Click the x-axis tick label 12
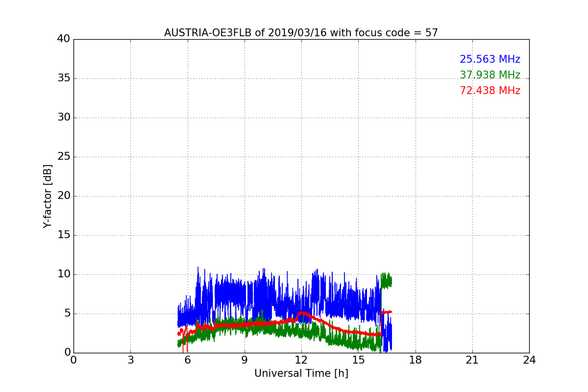The image size is (588, 392). coord(301,360)
